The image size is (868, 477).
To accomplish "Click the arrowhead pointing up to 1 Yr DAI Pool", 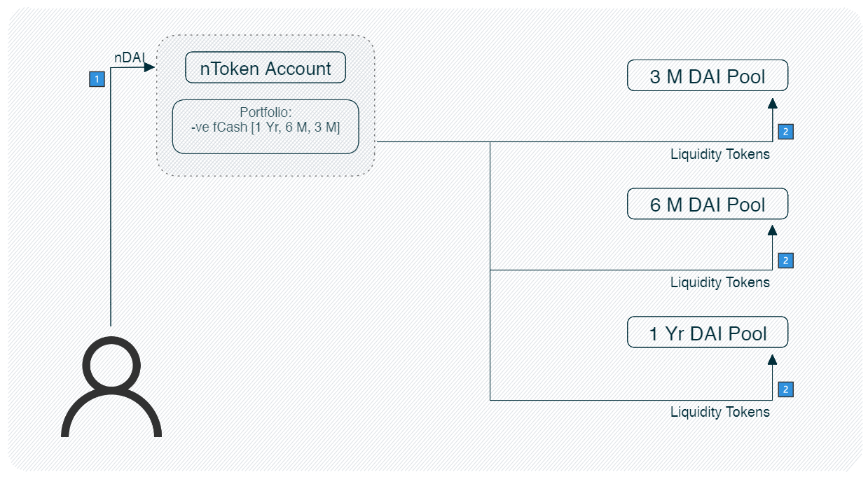I will (x=772, y=359).
